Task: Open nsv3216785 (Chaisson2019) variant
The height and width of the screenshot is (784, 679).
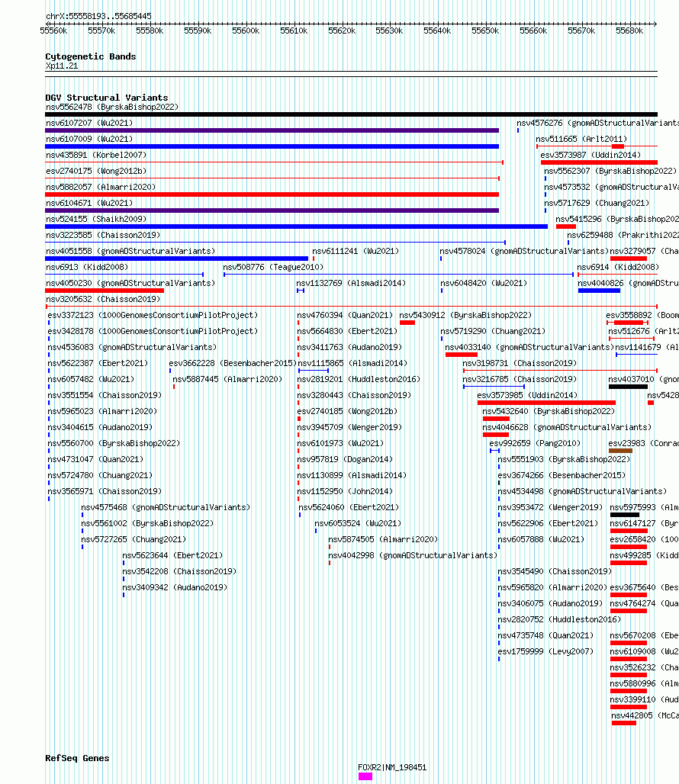Action: tap(520, 379)
